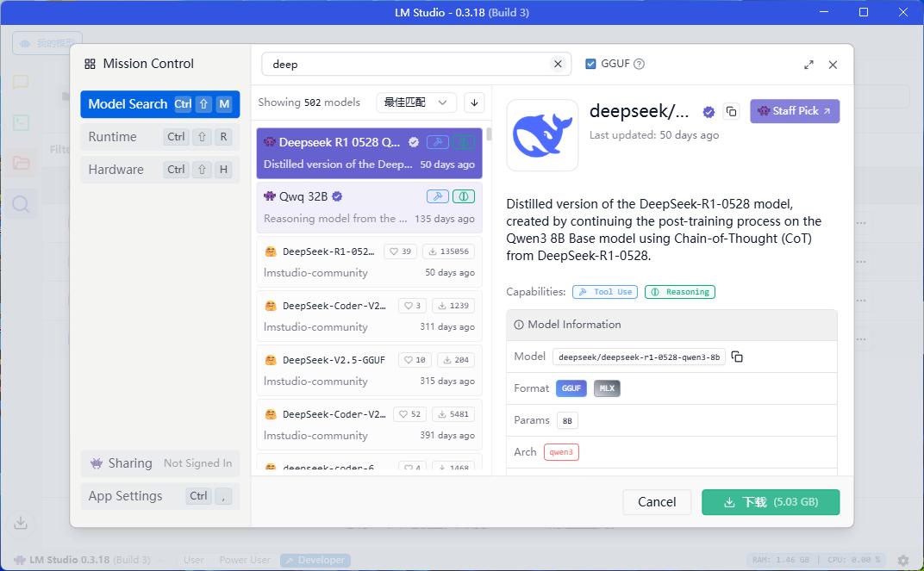Screen dimensions: 924x571
Task: Open the Staff Pick link
Action: tap(795, 111)
